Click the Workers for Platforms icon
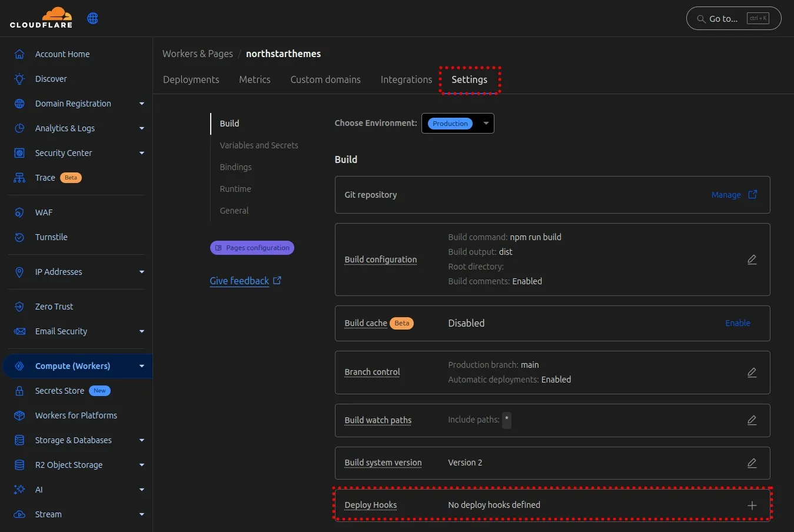This screenshot has height=532, width=794. point(19,415)
